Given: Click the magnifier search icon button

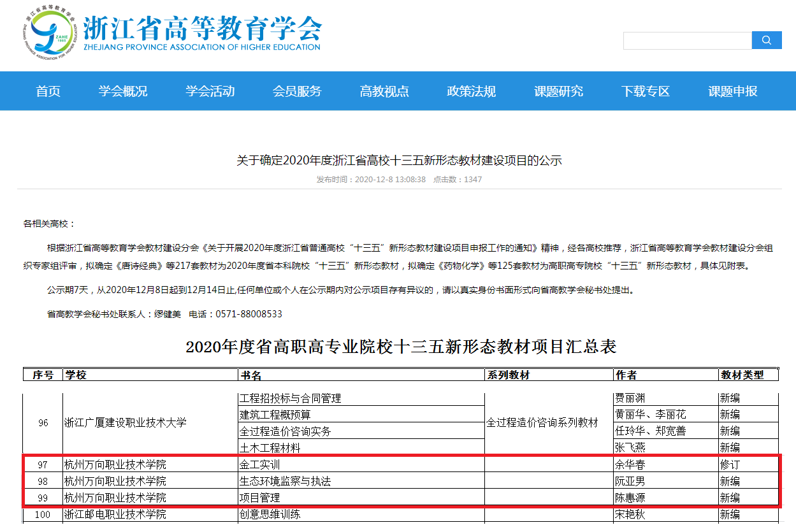Looking at the screenshot, I should point(767,40).
